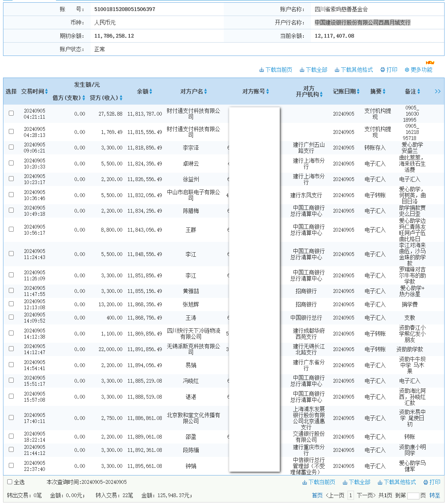Sort by 对方户名 column arrows
Screen dimensions: 448x504
pyautogui.click(x=206, y=91)
